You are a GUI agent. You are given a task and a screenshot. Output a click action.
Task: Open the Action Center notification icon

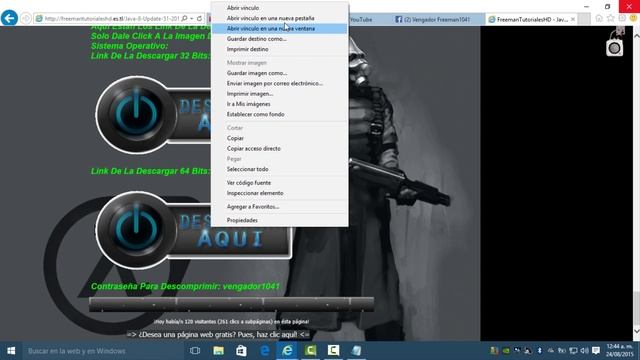(596, 351)
